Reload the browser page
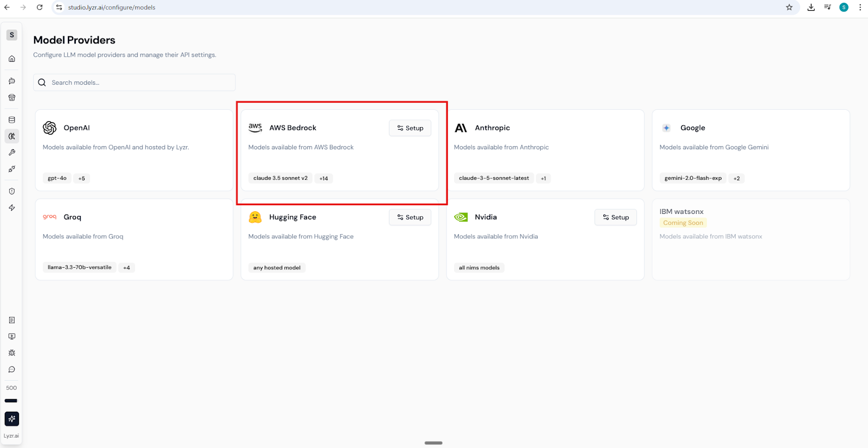The height and width of the screenshot is (448, 868). coord(40,7)
